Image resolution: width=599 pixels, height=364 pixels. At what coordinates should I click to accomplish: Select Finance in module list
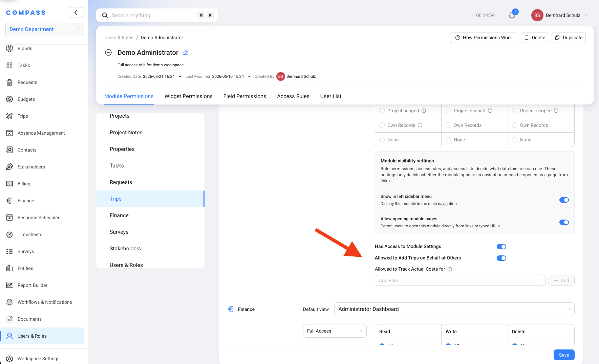point(150,215)
